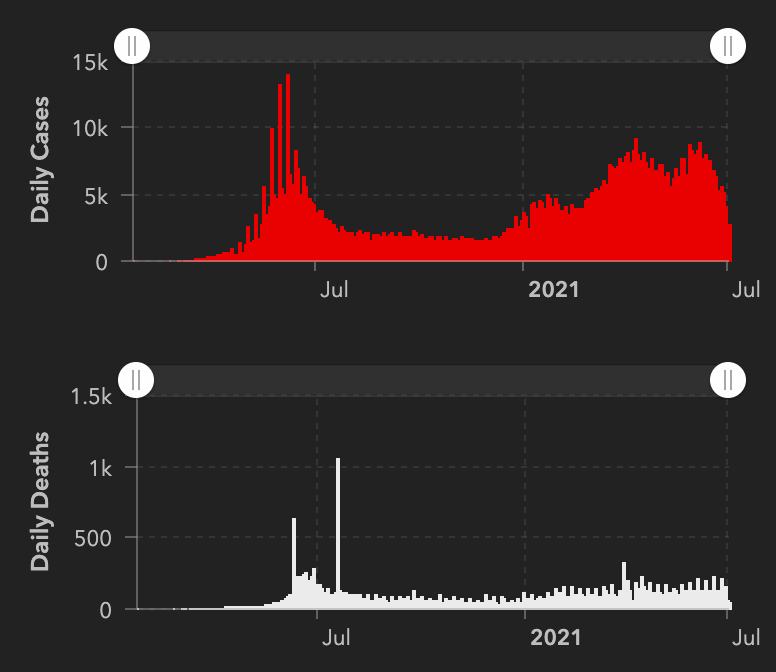Click the 5k y-axis label

point(97,196)
